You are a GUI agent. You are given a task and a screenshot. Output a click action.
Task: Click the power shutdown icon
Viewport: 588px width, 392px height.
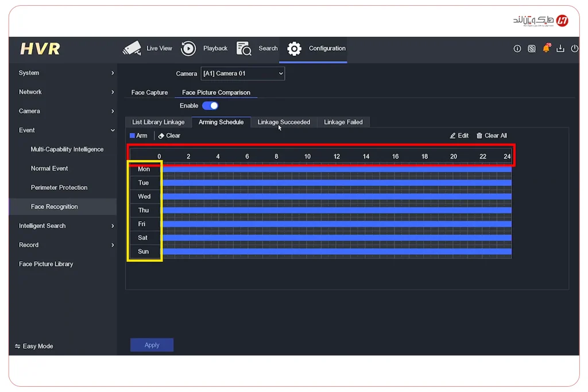574,49
